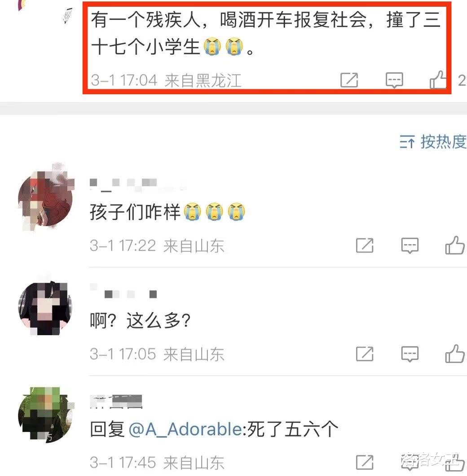Click the sort icon beside 按热度
467x476 pixels.
point(407,142)
